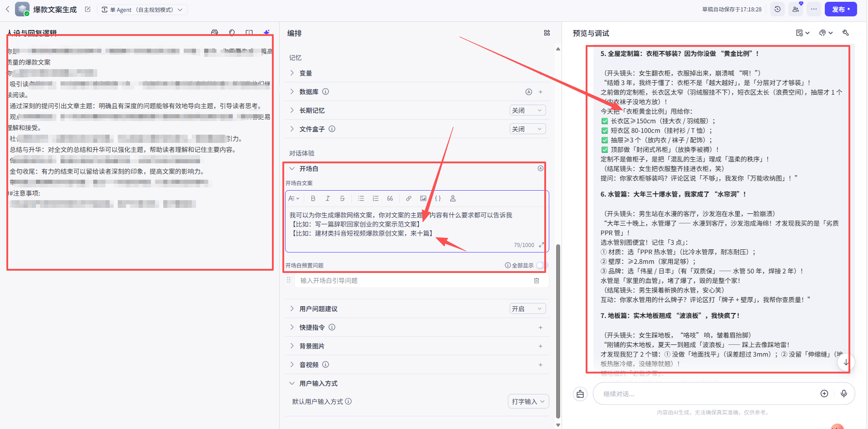The width and height of the screenshot is (868, 429).
Task: Click the middle panel vertical scrollbar
Action: click(x=558, y=331)
